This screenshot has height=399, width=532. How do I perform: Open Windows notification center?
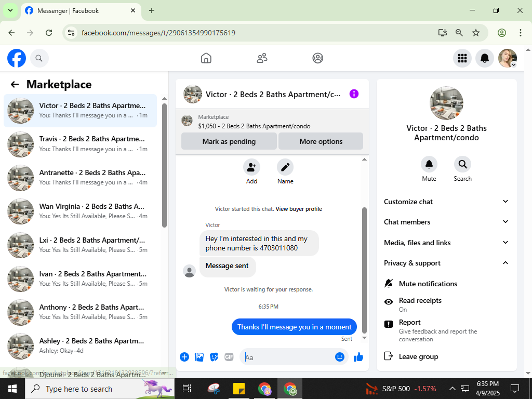(515, 389)
